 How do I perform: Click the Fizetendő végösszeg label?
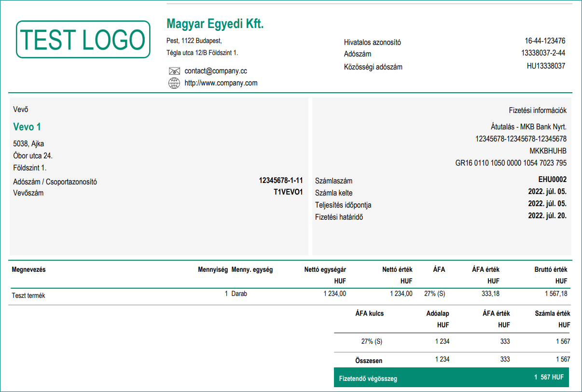point(368,379)
